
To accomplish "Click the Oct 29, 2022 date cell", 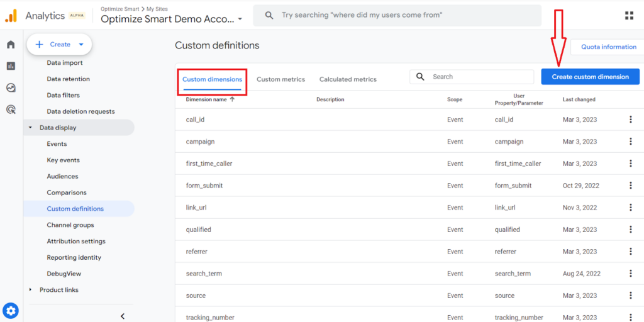I will click(x=580, y=186).
